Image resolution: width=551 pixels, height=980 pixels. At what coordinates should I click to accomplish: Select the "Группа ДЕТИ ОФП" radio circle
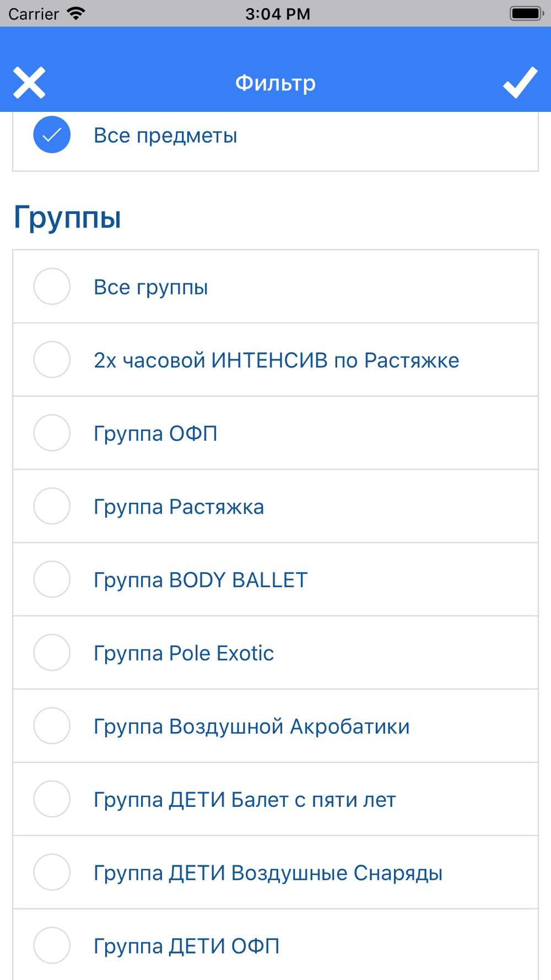tap(52, 946)
